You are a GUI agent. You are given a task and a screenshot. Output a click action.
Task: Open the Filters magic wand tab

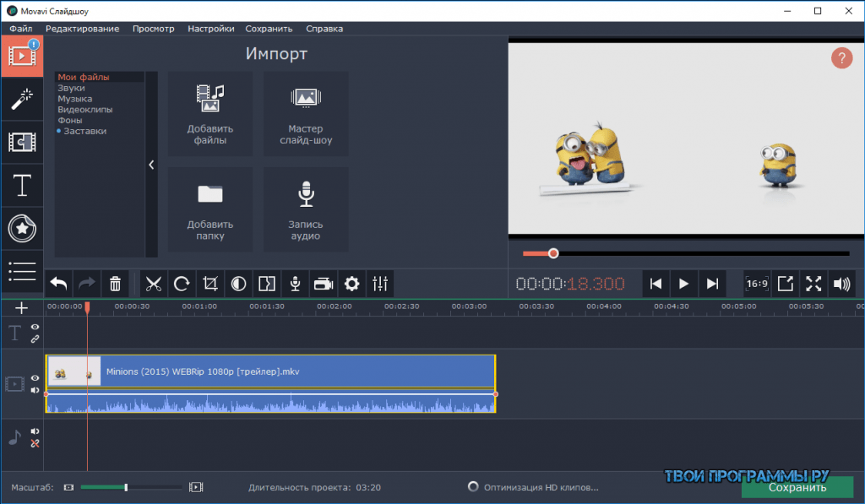(x=21, y=100)
